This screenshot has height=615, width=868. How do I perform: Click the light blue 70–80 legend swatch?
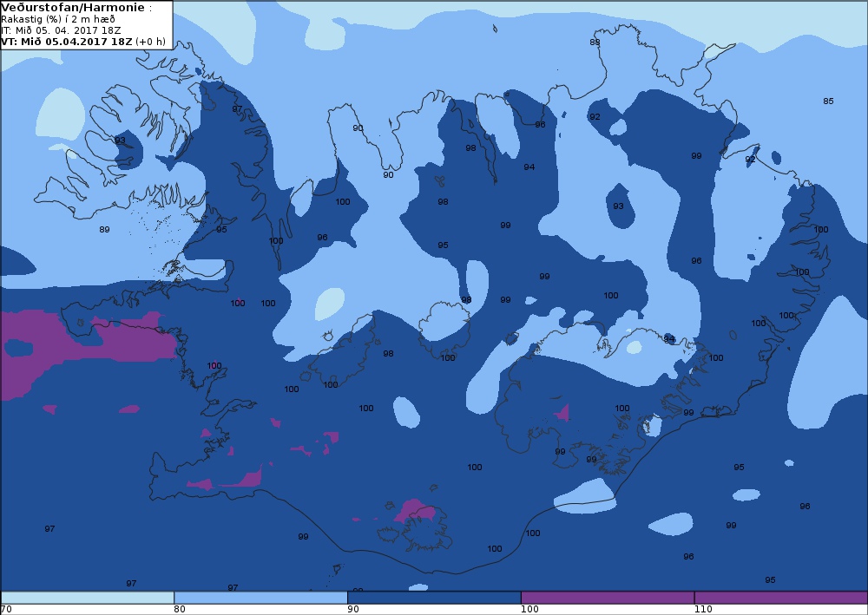(88, 598)
